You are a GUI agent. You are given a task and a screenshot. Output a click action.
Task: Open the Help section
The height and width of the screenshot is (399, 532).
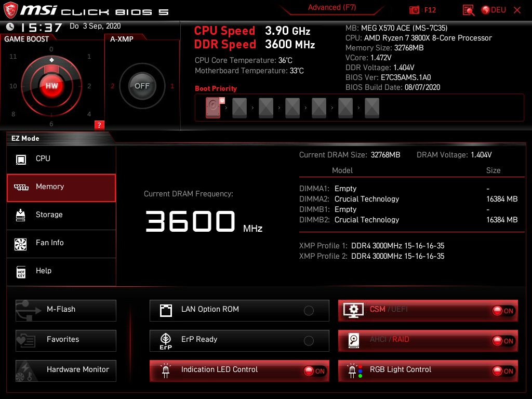coord(61,271)
